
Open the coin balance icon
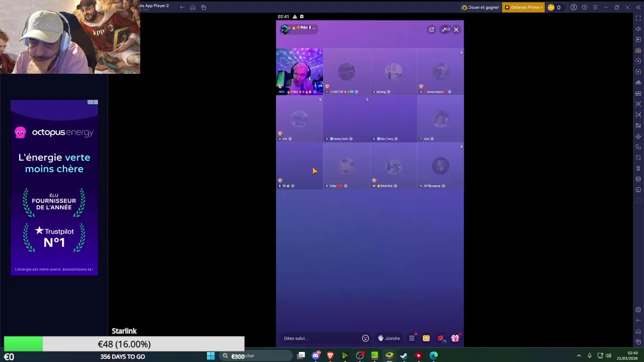(x=551, y=8)
